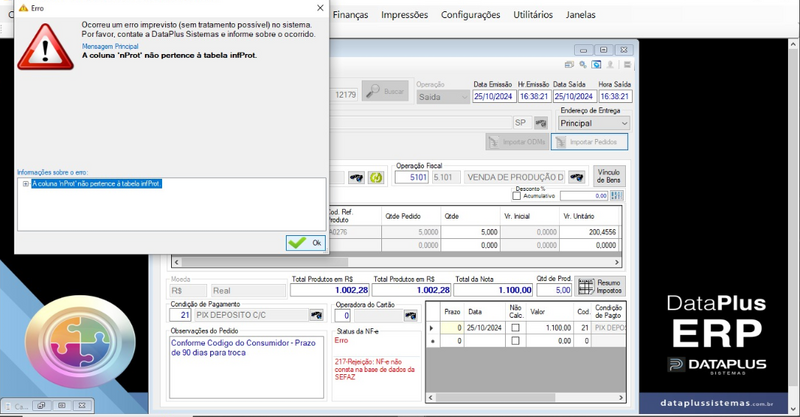Click the Qtde cell 5,000

tap(470, 232)
